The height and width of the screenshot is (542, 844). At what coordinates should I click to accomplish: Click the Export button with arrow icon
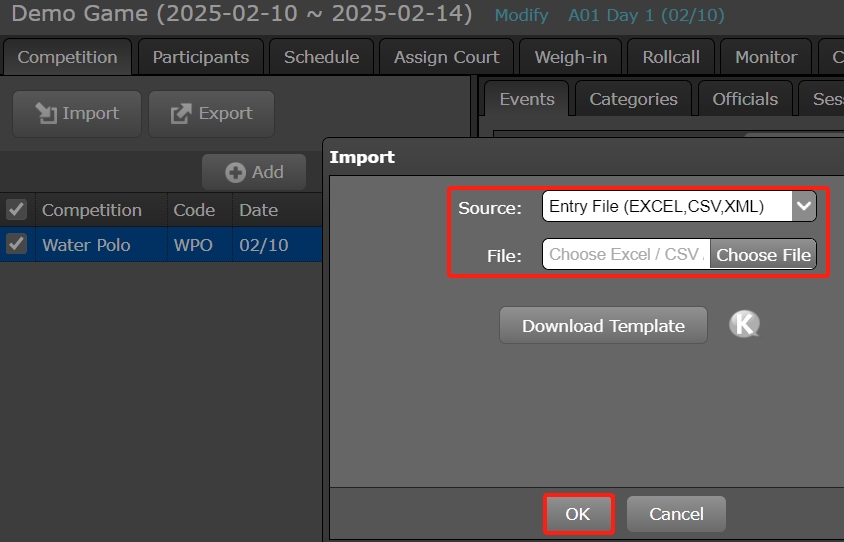[211, 114]
